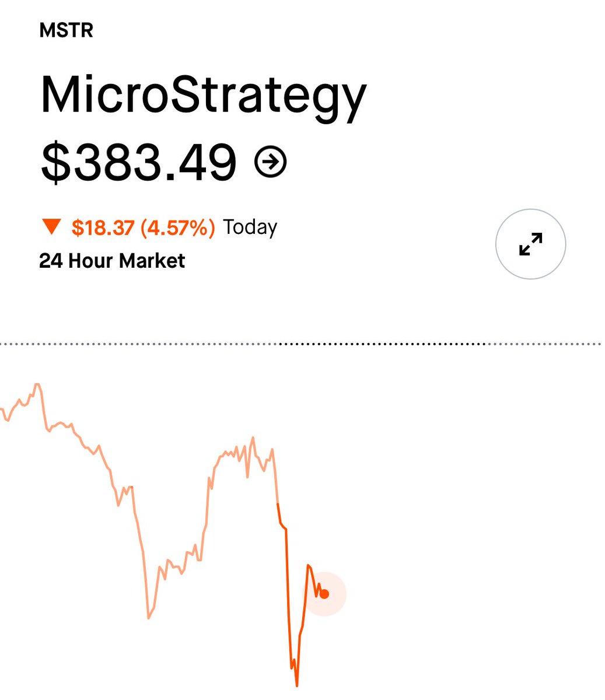605x700 pixels.
Task: Tap the $18.37 dollar change value
Action: pyautogui.click(x=103, y=227)
